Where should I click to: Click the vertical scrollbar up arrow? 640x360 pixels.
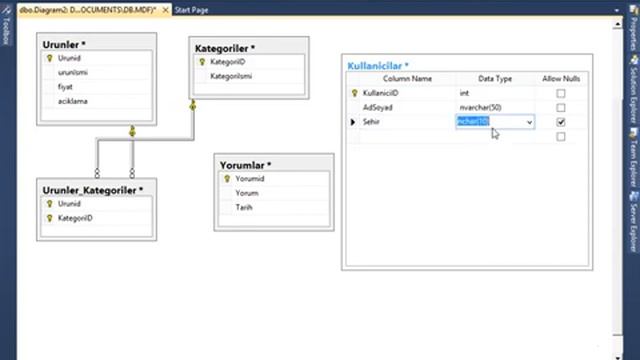coord(618,24)
